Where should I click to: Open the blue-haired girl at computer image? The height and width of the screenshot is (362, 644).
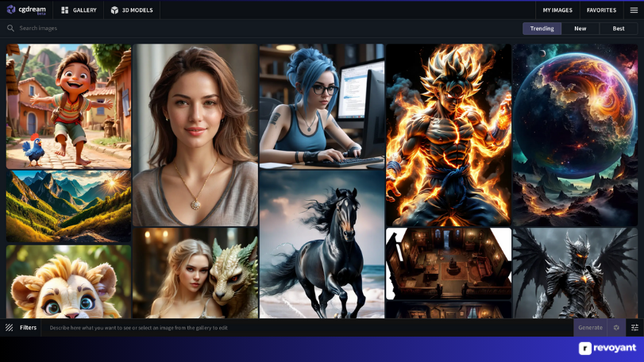[322, 106]
